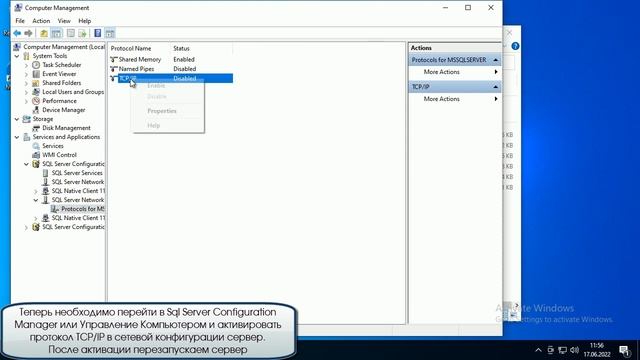Image resolution: width=640 pixels, height=360 pixels.
Task: Click the Up one level folder icon
Action: [44, 33]
